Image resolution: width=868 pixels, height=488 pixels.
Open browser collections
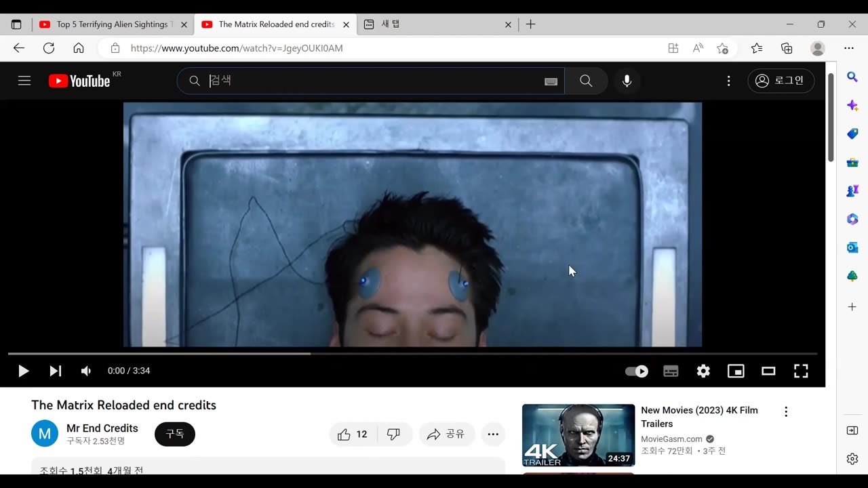tap(787, 48)
